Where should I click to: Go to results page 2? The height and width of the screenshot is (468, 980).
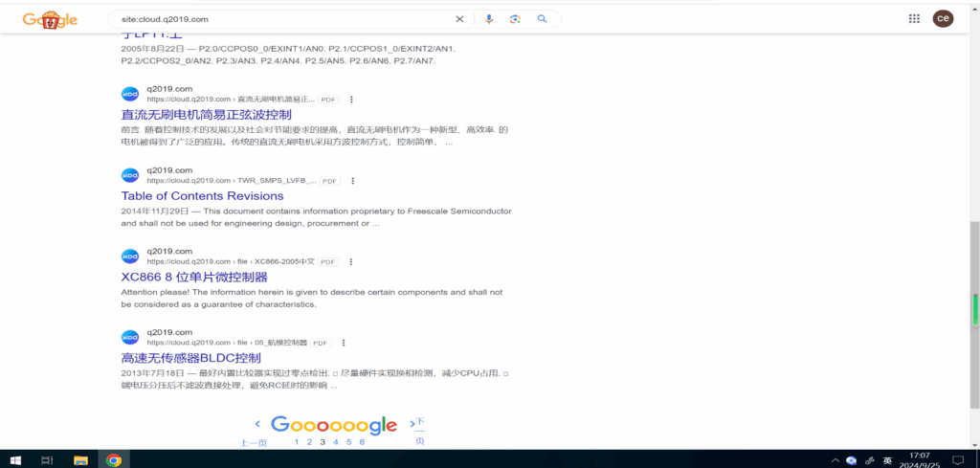[x=310, y=442]
